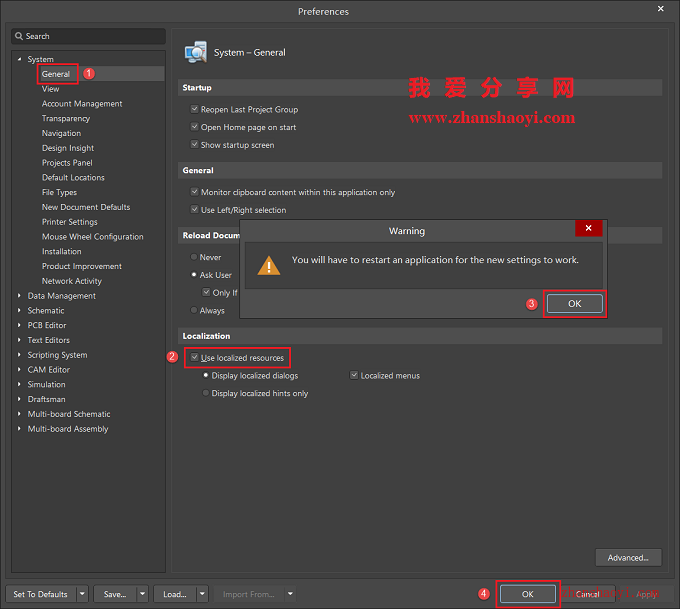Open Installation preferences page
The image size is (680, 609).
pyautogui.click(x=62, y=251)
